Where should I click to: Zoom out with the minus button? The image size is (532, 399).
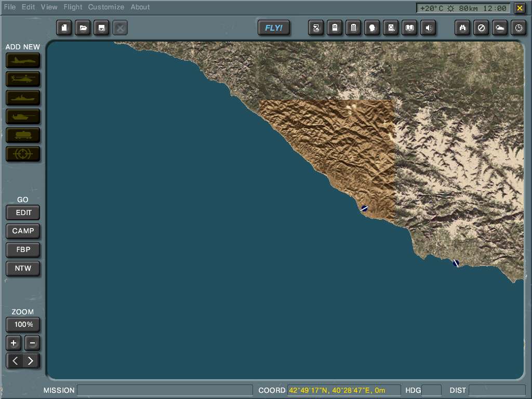coord(32,343)
